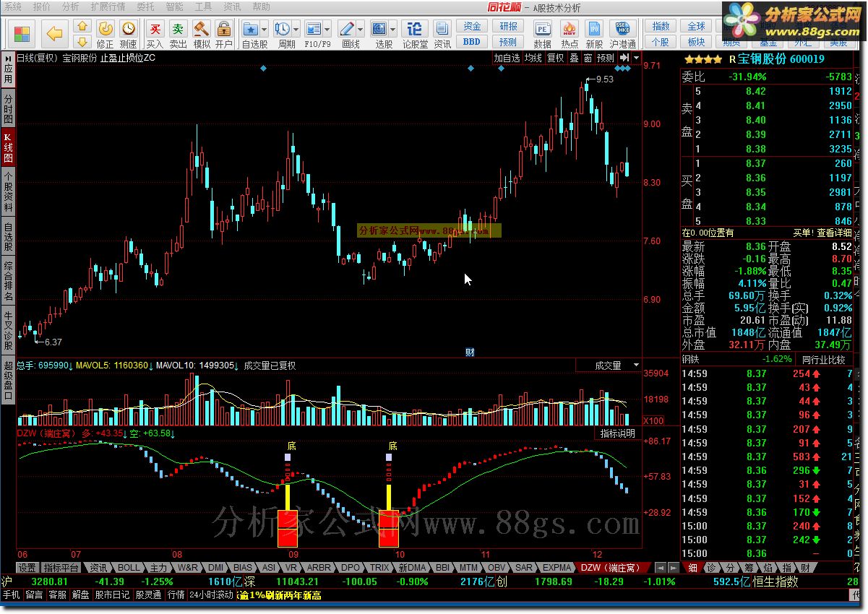Expand the 自选股 dropdown arrow

coord(265,30)
